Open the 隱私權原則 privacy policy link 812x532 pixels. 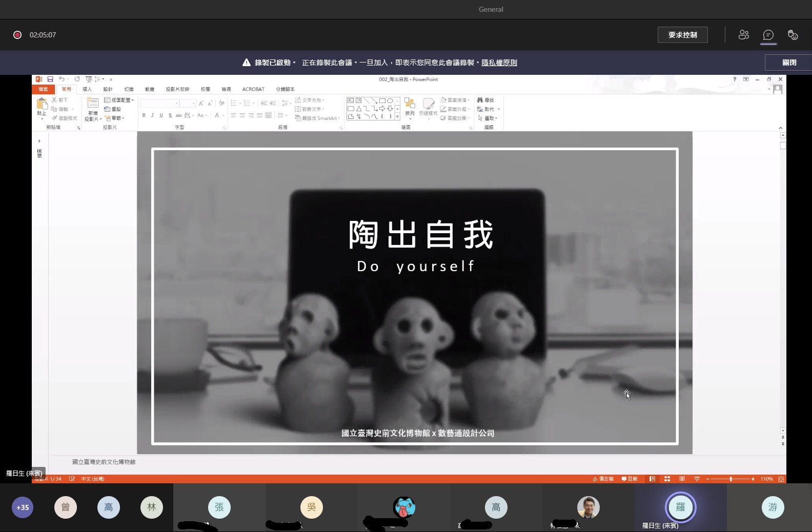(x=499, y=63)
